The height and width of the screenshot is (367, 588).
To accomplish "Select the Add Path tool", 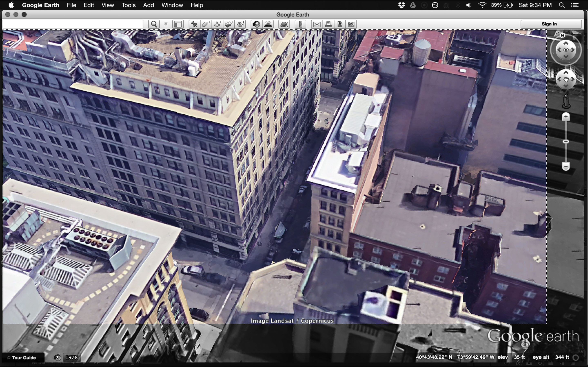I will (217, 24).
